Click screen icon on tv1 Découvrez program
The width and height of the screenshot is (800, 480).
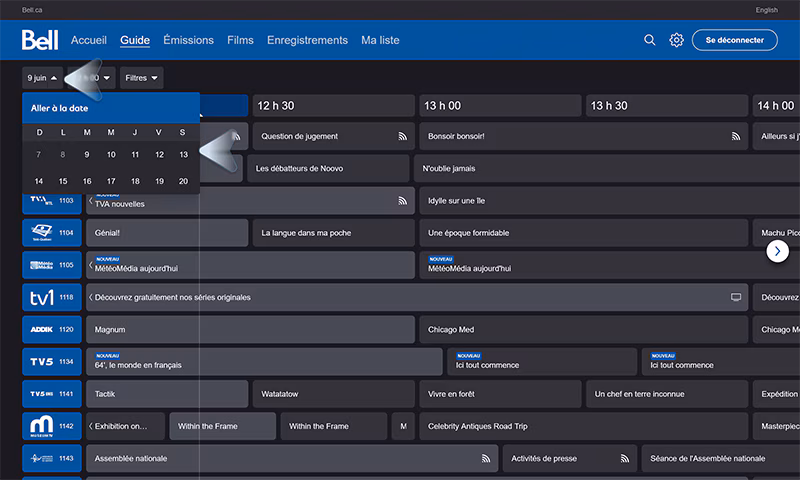tap(736, 297)
